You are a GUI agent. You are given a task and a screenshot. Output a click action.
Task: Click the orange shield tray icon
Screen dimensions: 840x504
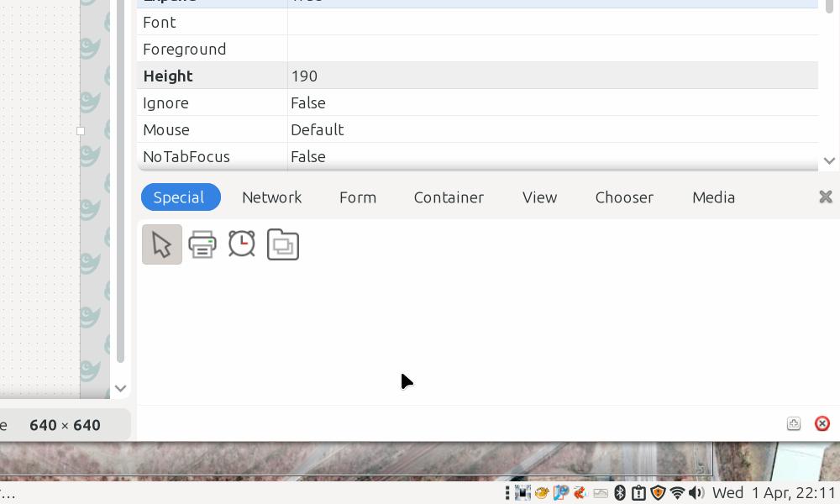[x=659, y=493]
